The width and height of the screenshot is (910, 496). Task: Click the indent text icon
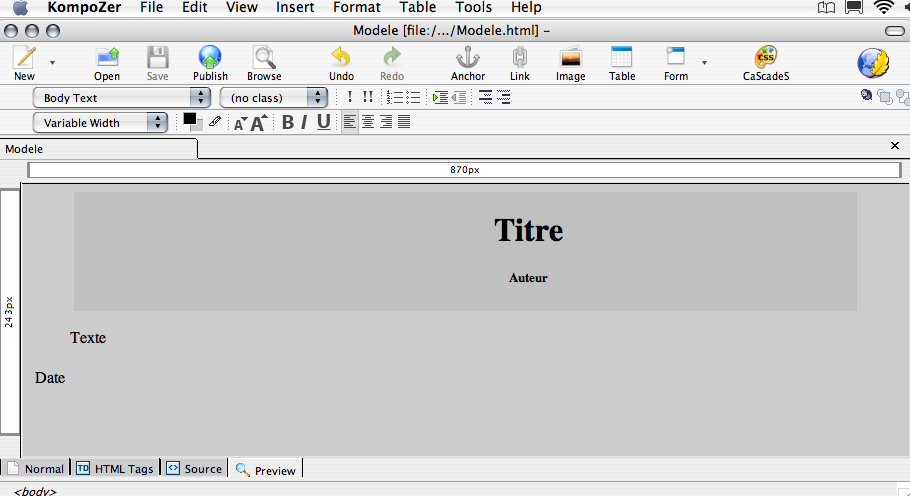[x=440, y=97]
